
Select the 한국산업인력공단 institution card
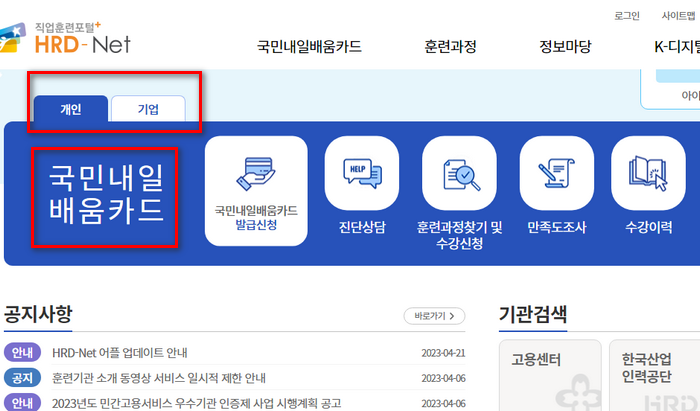654,375
